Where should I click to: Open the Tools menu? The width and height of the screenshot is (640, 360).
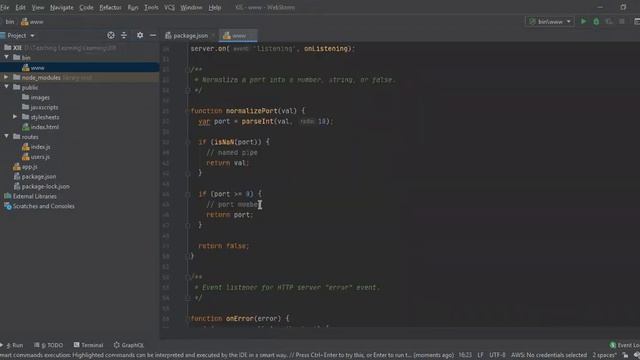(151, 7)
